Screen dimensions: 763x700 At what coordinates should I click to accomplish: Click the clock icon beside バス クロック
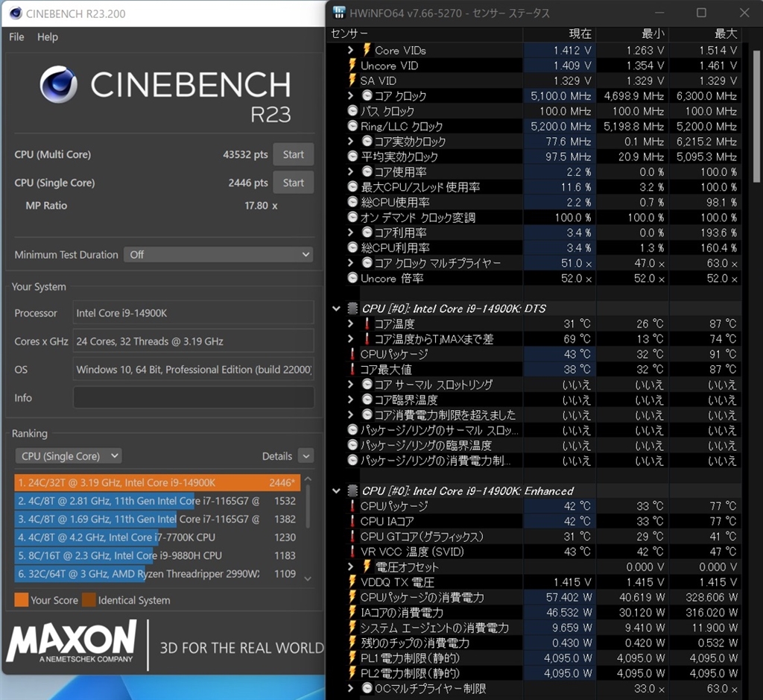click(x=352, y=111)
